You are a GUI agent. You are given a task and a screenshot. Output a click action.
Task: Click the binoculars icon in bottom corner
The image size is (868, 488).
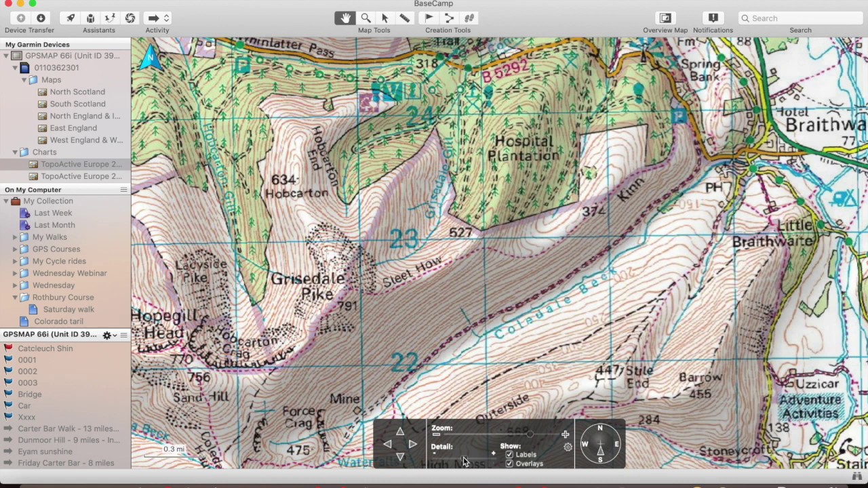coord(856,477)
